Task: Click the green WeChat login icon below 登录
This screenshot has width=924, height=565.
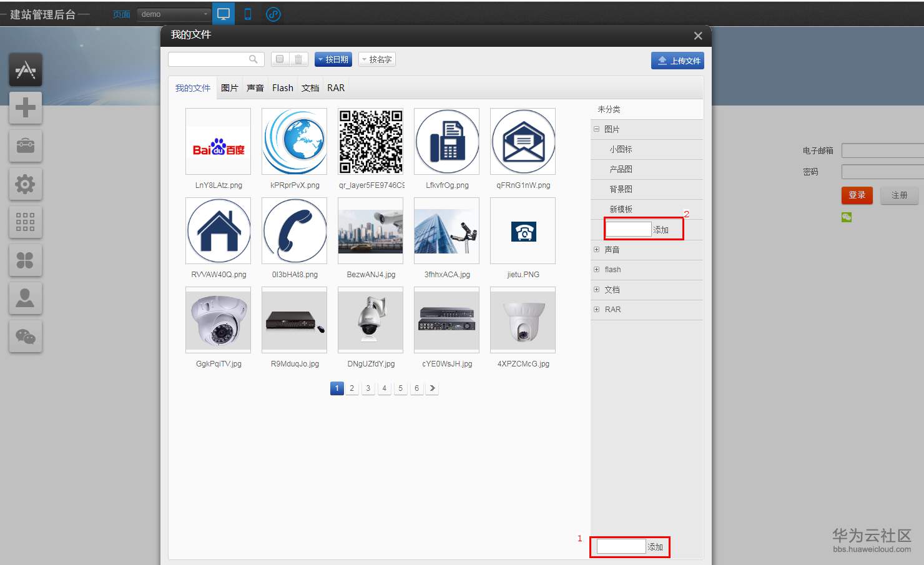Action: click(x=847, y=217)
